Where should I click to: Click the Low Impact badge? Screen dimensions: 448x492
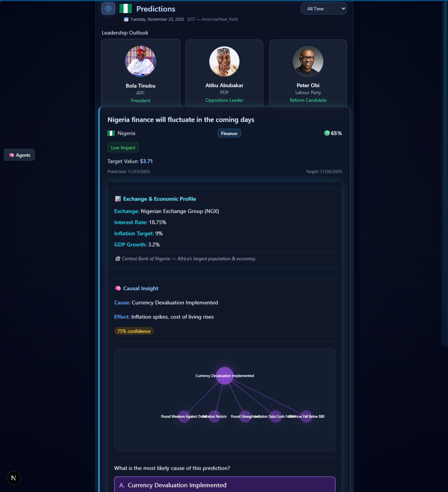coord(123,147)
